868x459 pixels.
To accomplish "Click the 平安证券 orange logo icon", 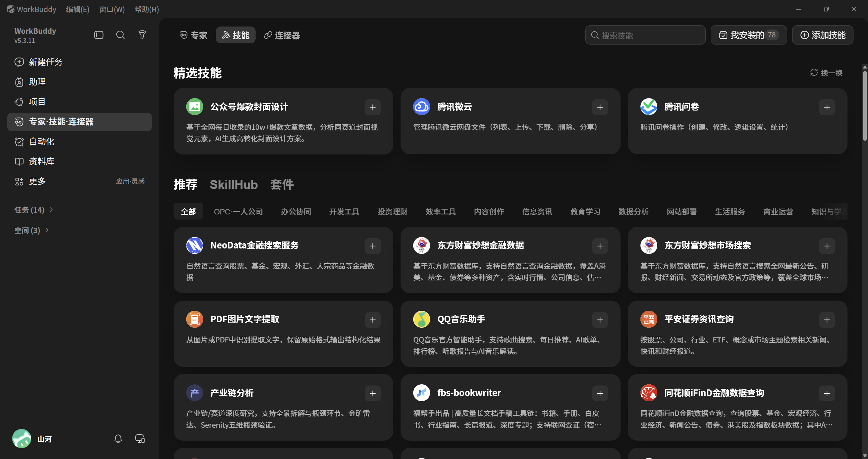I will pos(649,319).
